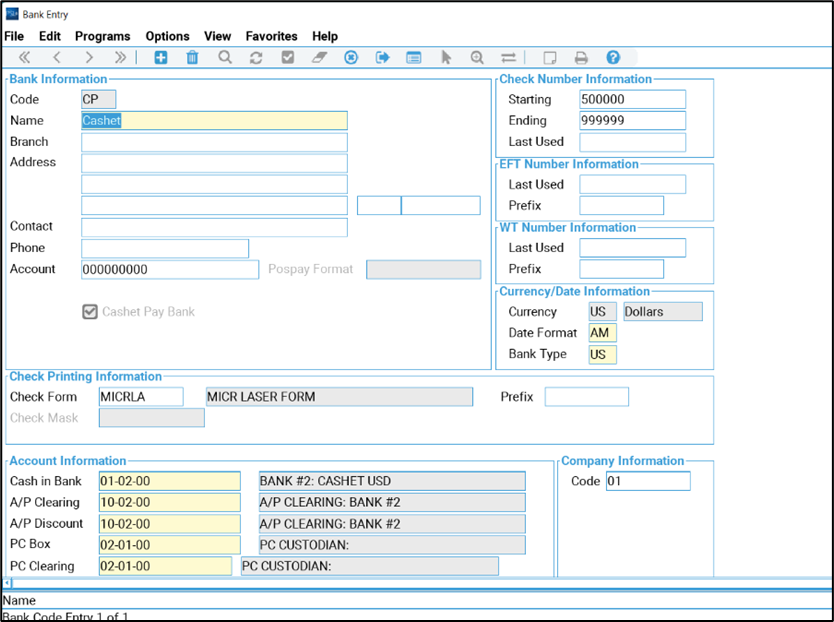
Task: Click the Branch input field
Action: tap(214, 142)
